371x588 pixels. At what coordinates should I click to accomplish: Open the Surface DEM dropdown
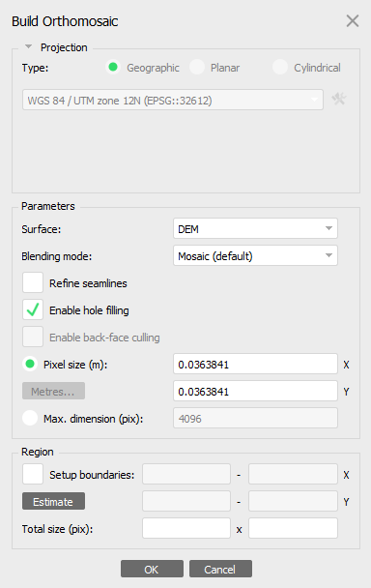coord(255,228)
